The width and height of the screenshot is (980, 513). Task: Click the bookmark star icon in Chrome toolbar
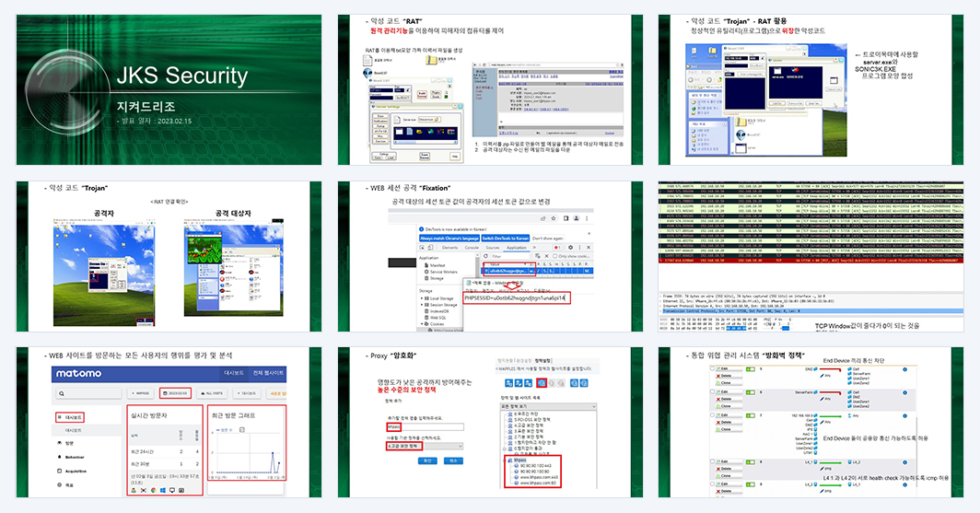tap(554, 218)
